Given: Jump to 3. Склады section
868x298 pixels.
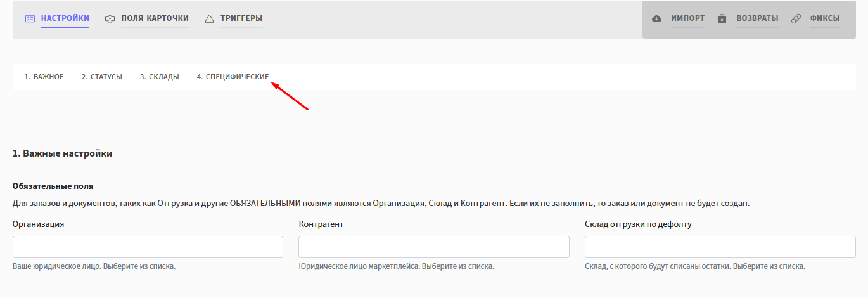Looking at the screenshot, I should tap(160, 77).
